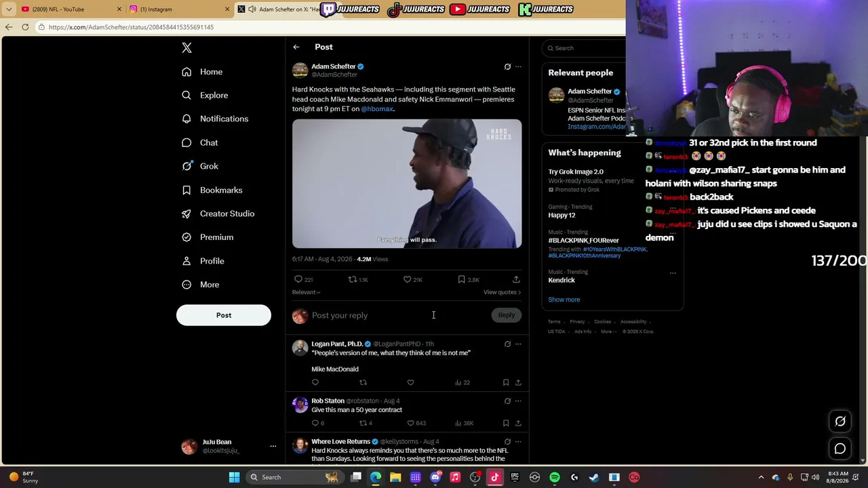Screen dimensions: 868x488
Task: Reload the page with refresh button
Action: pos(25,27)
